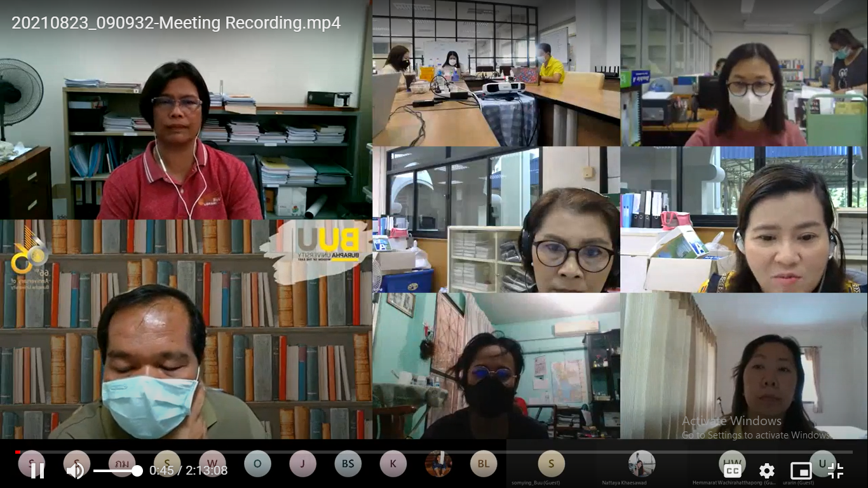Click Nattaya Khaesawad profile photo avatar

point(641,464)
